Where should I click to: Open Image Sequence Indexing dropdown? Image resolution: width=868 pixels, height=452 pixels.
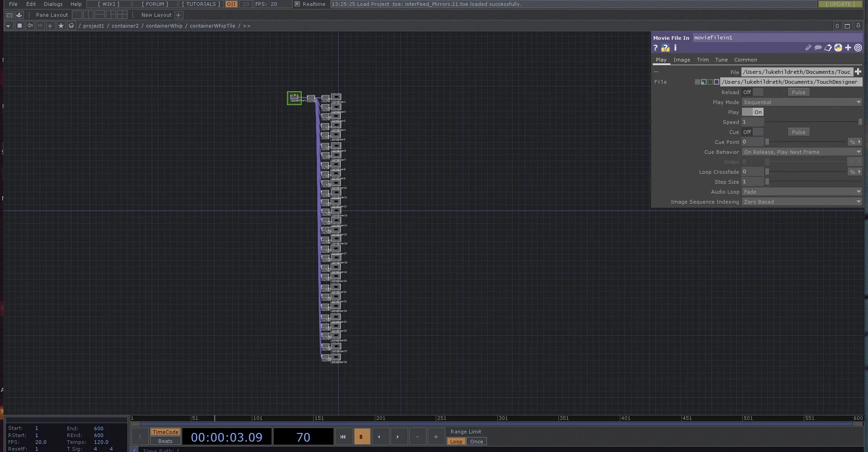click(x=802, y=202)
